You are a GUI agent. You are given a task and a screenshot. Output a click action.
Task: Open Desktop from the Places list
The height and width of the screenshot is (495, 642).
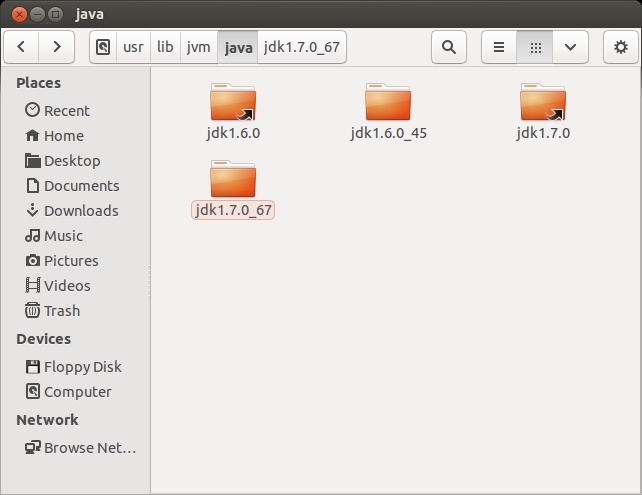coord(72,161)
